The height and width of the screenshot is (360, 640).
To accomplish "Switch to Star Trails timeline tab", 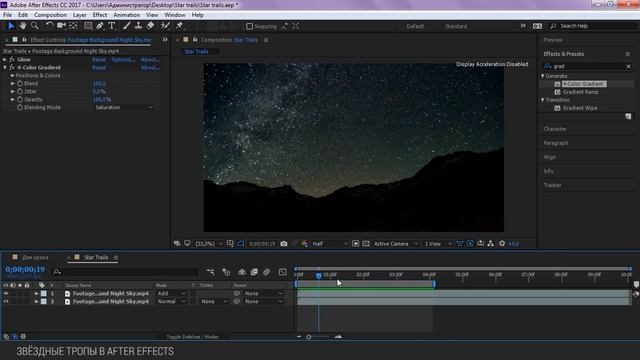I will click(96, 257).
